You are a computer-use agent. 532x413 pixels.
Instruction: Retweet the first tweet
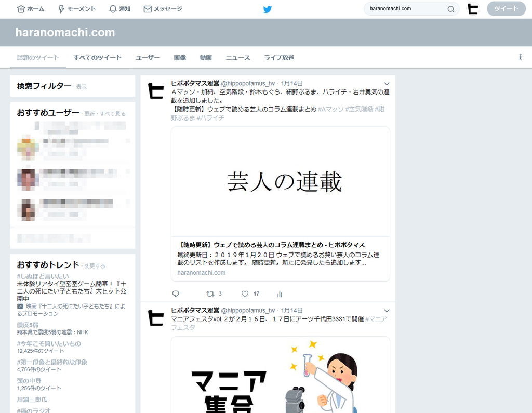[210, 294]
